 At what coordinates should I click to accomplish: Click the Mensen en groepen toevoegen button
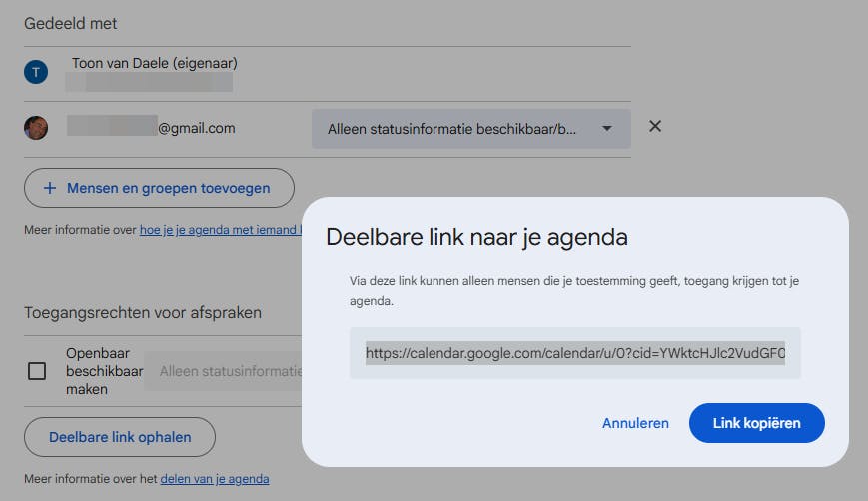[x=160, y=188]
